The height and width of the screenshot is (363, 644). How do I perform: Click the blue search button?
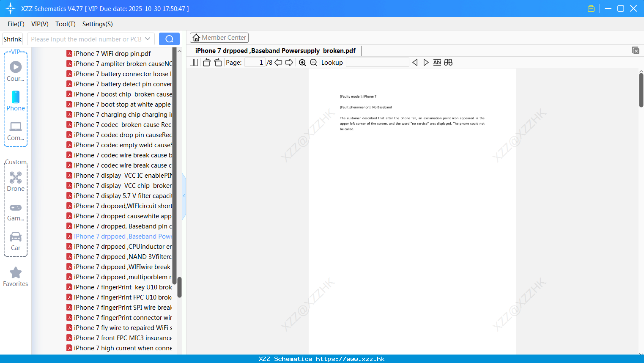click(169, 39)
